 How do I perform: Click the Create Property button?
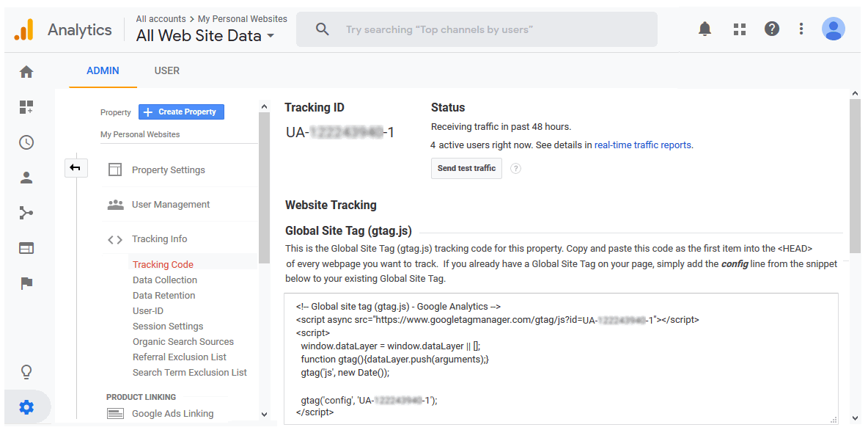point(181,112)
